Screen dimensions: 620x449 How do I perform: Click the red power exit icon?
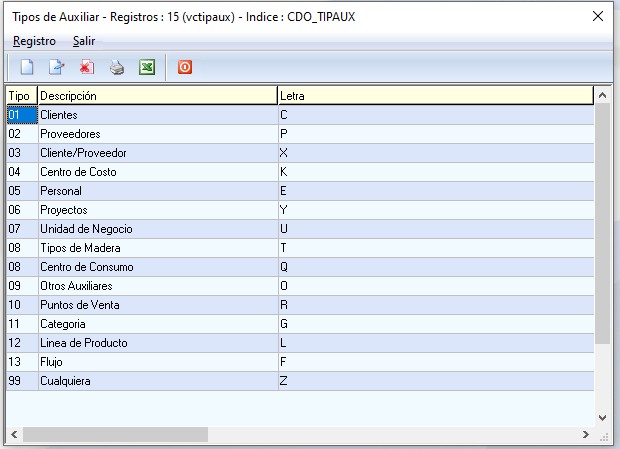coord(184,67)
